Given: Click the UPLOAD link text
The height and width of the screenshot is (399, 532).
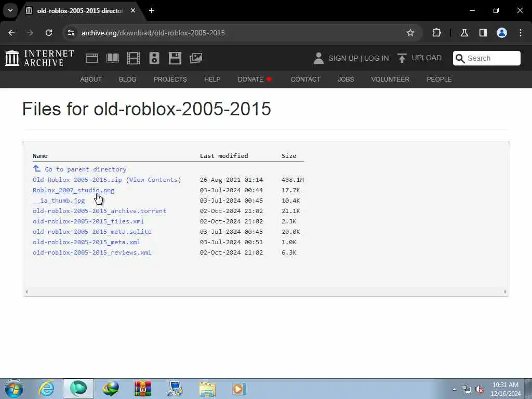Looking at the screenshot, I should [427, 58].
